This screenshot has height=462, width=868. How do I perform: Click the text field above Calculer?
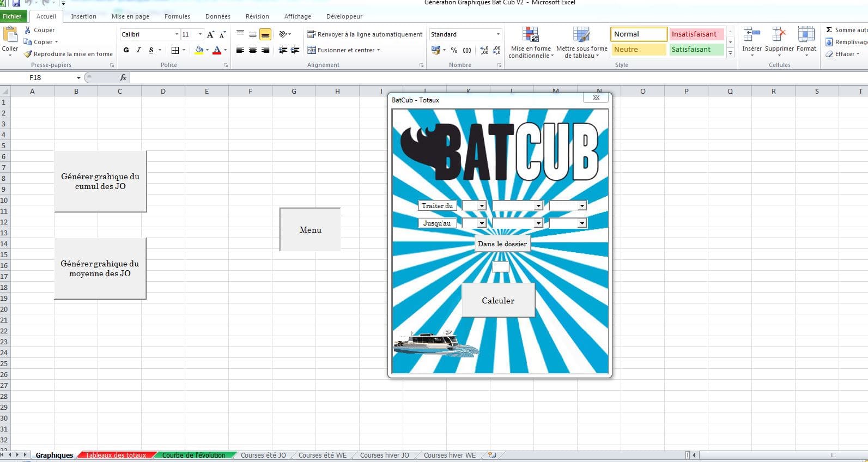[500, 267]
